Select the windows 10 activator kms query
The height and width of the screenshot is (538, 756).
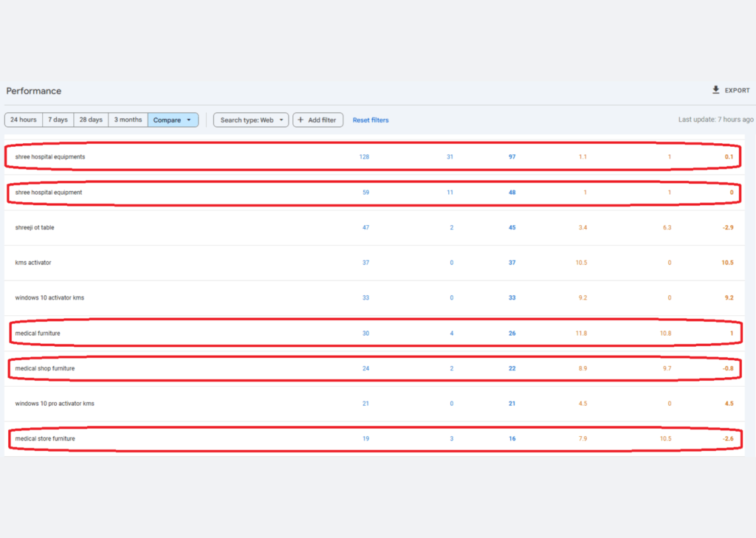(x=49, y=298)
